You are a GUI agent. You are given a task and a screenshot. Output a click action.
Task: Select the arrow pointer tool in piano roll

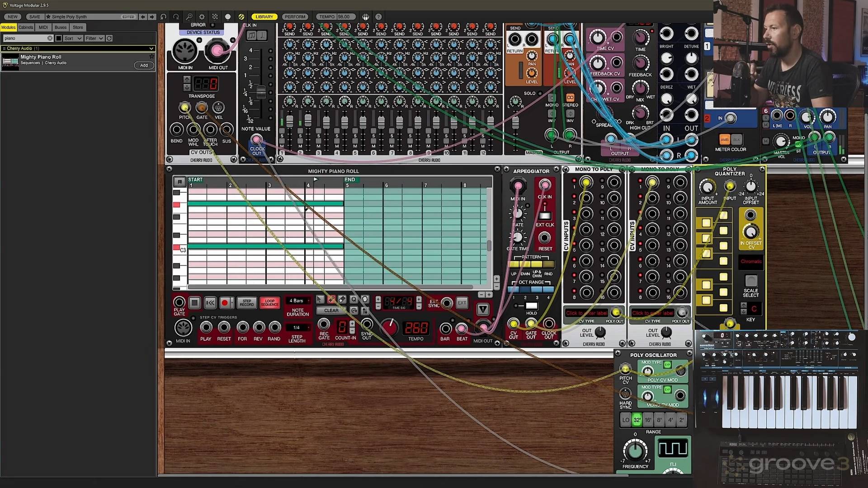point(320,300)
